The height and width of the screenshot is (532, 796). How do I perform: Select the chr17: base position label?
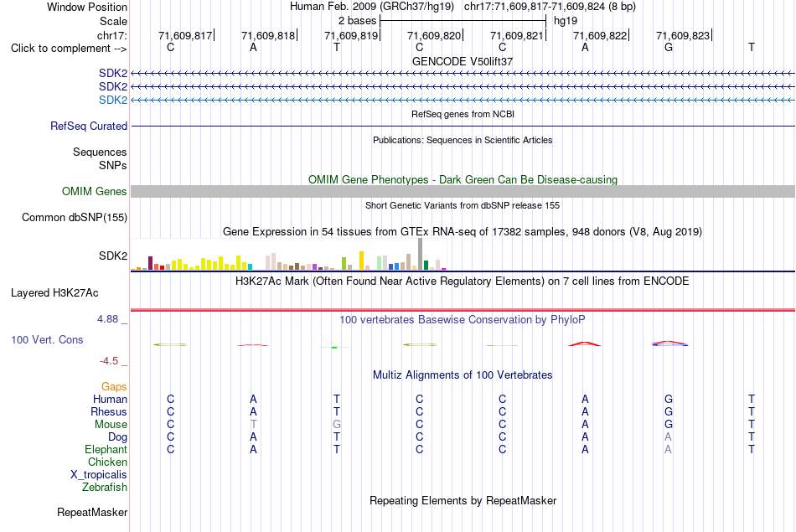point(111,35)
